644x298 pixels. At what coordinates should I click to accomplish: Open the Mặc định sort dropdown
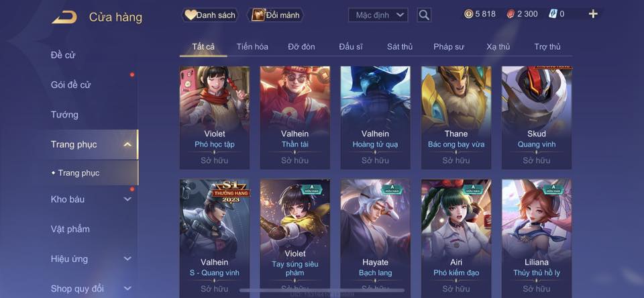(x=378, y=15)
